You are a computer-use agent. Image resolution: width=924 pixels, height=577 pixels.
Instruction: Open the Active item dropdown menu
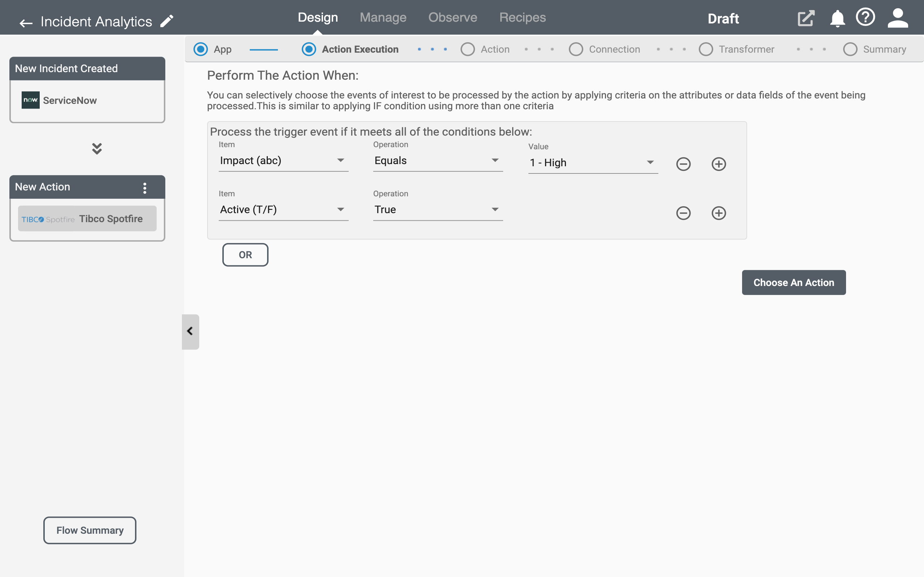(x=339, y=210)
